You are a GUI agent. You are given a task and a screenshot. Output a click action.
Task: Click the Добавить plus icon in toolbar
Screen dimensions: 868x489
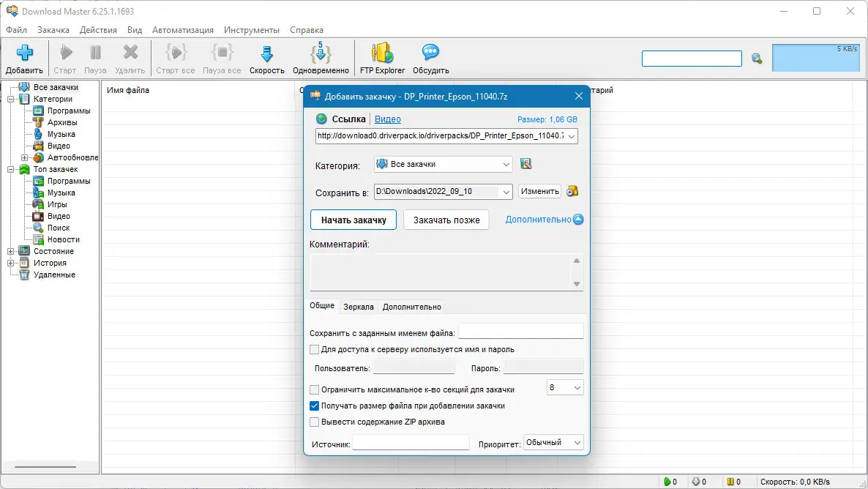click(x=24, y=53)
